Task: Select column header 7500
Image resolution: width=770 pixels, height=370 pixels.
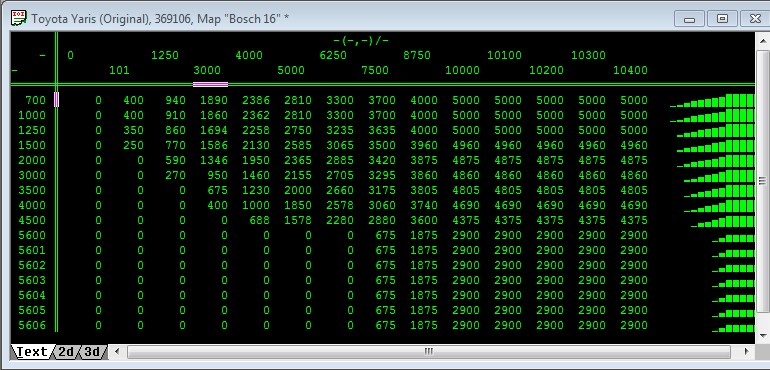Action: pyautogui.click(x=375, y=70)
